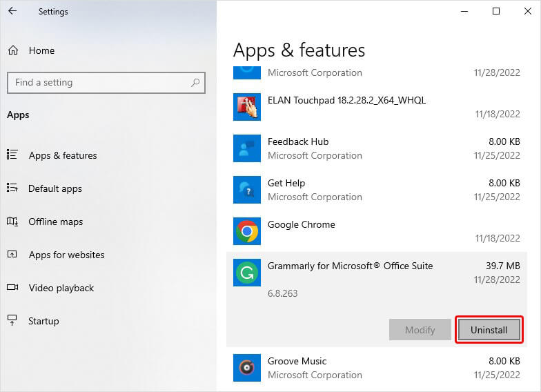Click Grammarly size 39.7 MB

(x=503, y=266)
